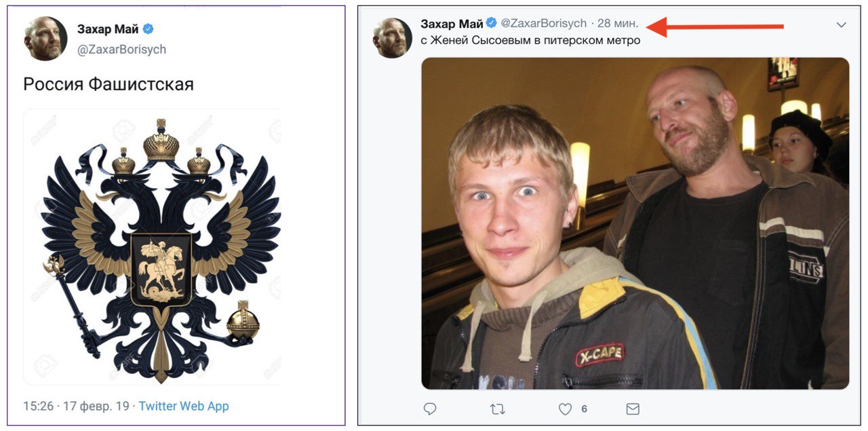Open profile avatar in the left tweet

45,38
